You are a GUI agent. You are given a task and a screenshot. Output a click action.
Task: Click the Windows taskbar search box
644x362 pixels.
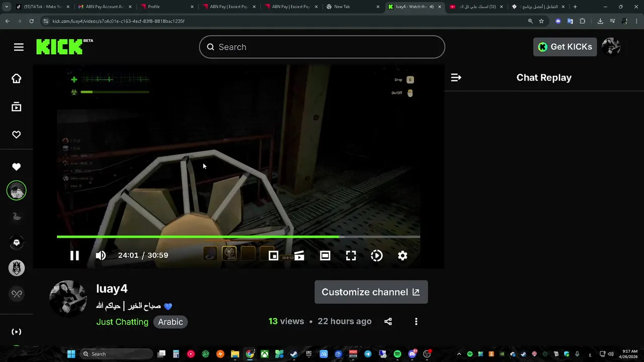(x=117, y=354)
